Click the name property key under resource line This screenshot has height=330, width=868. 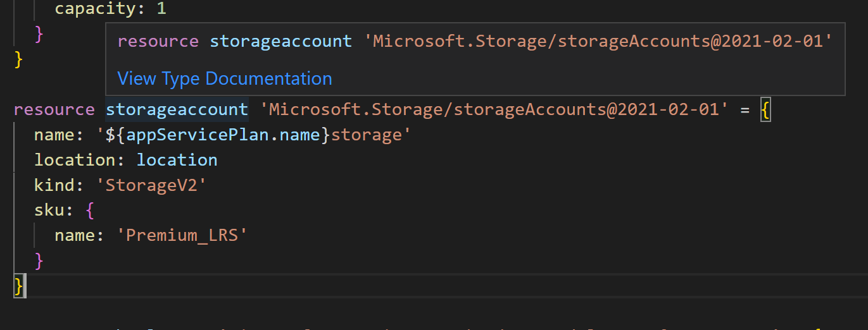pyautogui.click(x=55, y=135)
